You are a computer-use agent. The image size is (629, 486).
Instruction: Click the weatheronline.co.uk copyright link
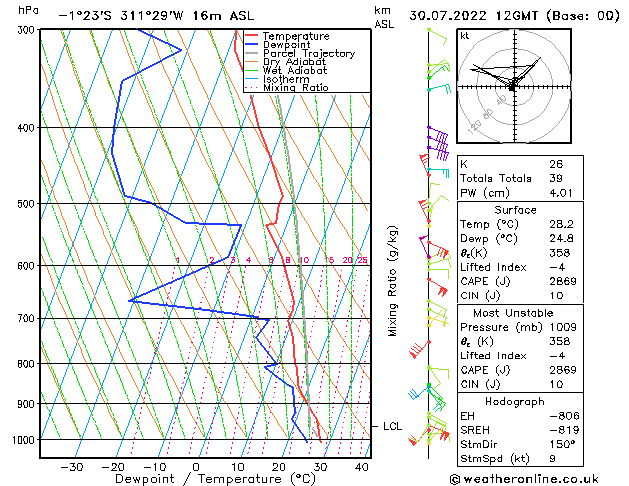coord(524,479)
